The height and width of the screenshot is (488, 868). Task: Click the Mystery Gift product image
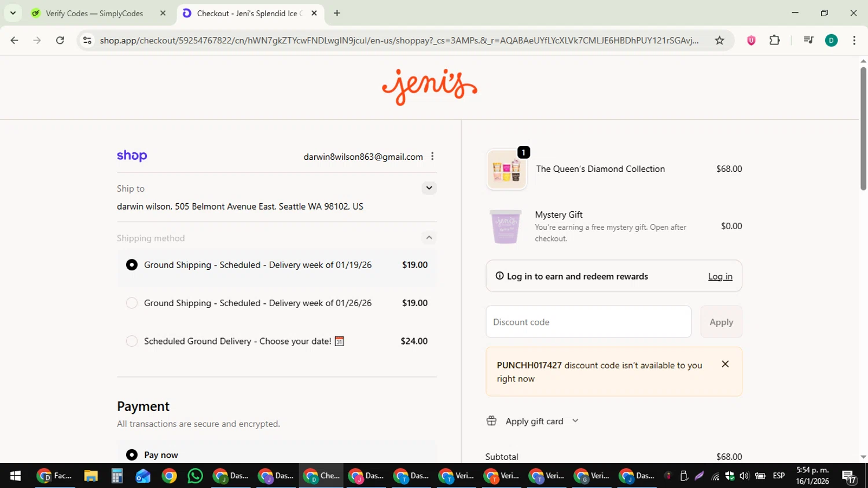tap(506, 226)
